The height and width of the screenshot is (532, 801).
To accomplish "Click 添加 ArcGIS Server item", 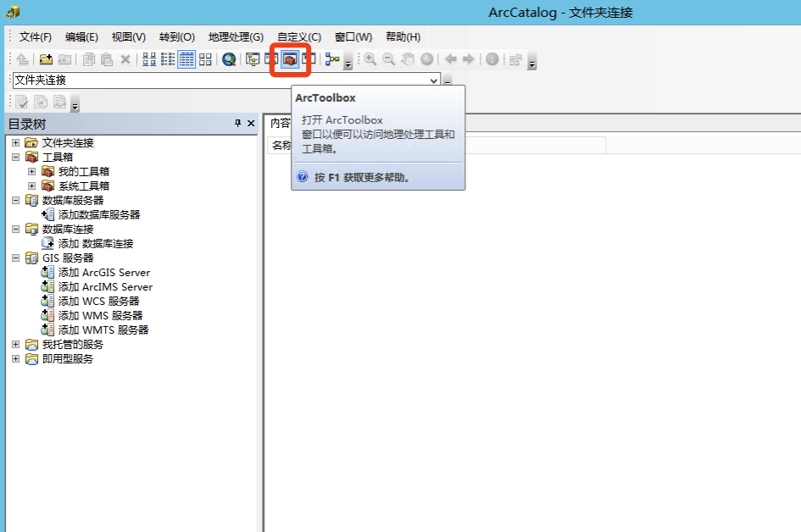I will click(x=104, y=272).
